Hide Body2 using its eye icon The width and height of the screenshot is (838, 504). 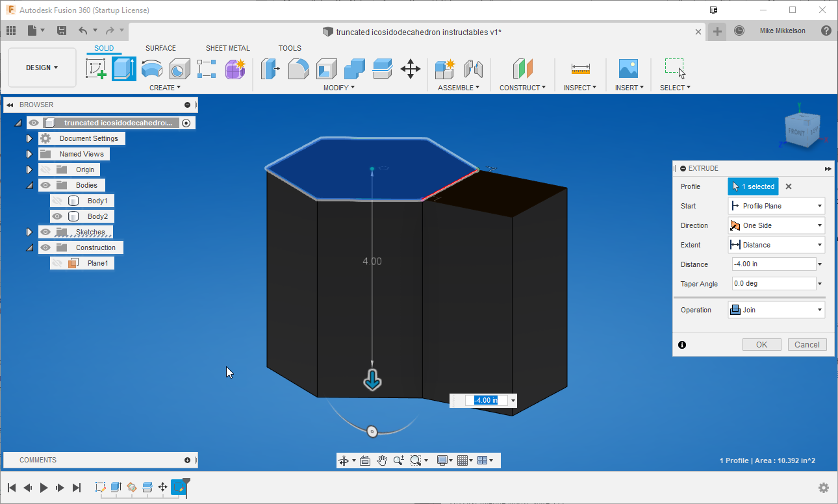(x=57, y=216)
